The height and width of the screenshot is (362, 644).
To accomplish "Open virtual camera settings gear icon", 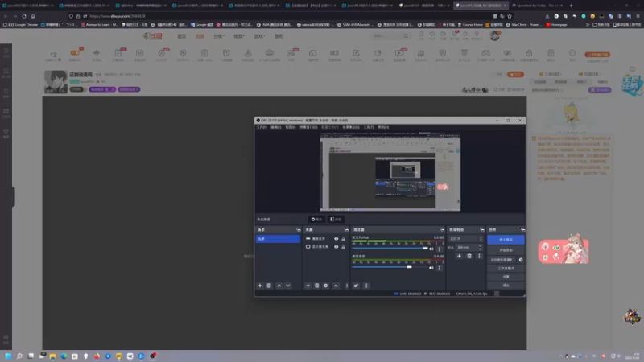I will point(521,260).
